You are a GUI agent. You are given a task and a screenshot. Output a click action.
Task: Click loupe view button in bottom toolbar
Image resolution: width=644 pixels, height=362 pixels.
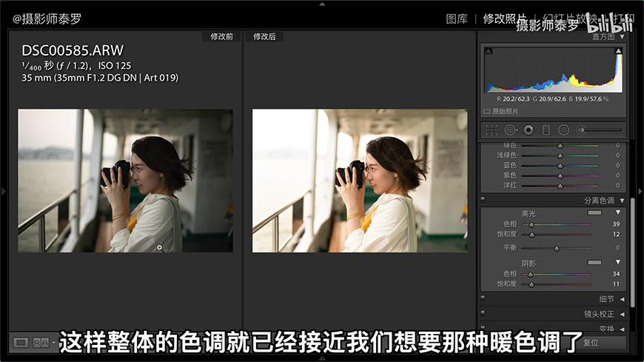[21, 343]
